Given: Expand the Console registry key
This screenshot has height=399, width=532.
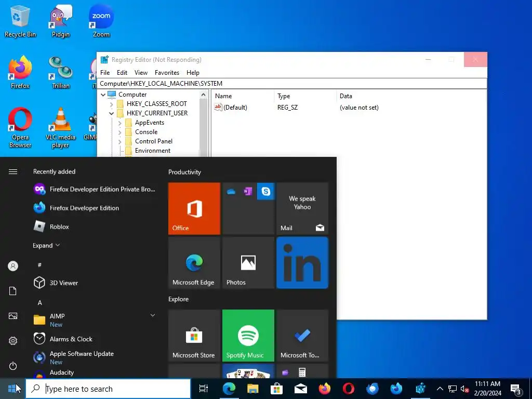Looking at the screenshot, I should click(x=120, y=132).
